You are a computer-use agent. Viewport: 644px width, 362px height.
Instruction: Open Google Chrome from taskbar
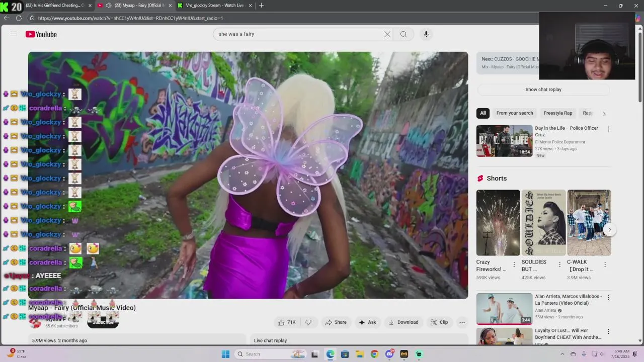click(x=374, y=354)
